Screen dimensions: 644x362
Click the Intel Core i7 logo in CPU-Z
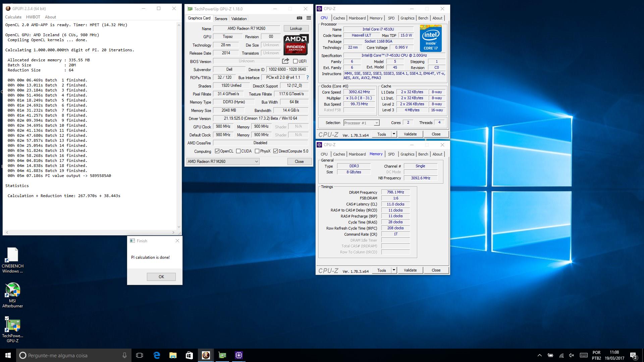tap(431, 38)
